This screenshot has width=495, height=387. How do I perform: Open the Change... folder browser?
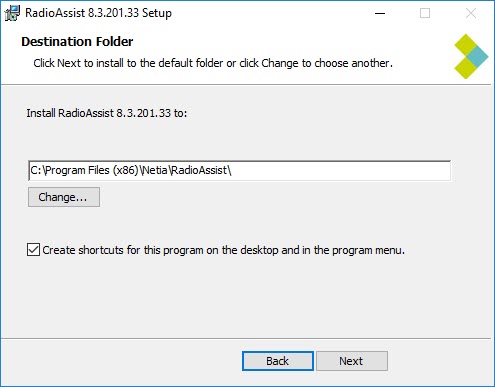[64, 197]
